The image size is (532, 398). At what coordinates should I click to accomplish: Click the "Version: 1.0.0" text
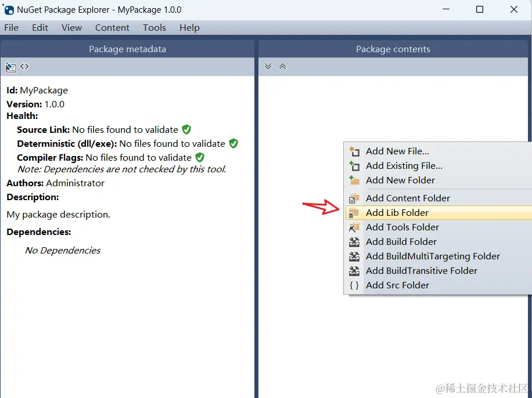(x=35, y=104)
